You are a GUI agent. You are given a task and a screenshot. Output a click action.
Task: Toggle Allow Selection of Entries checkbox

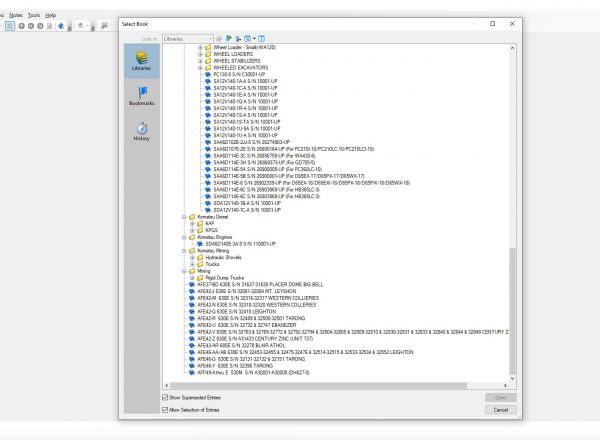(165, 410)
